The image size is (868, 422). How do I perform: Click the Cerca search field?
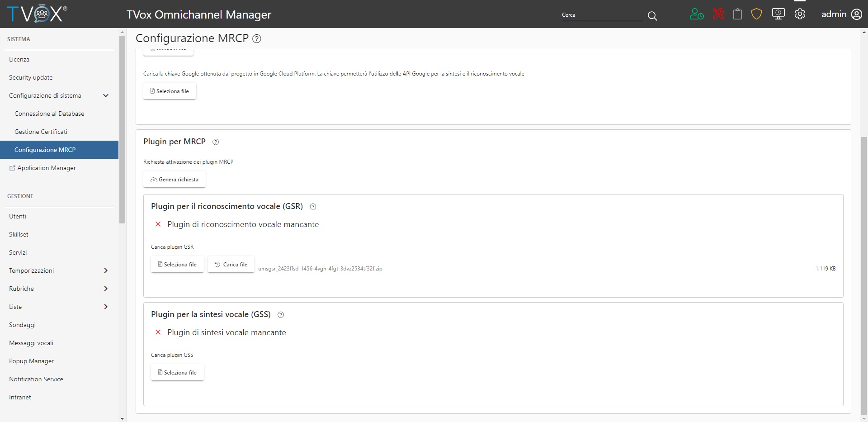(x=602, y=15)
